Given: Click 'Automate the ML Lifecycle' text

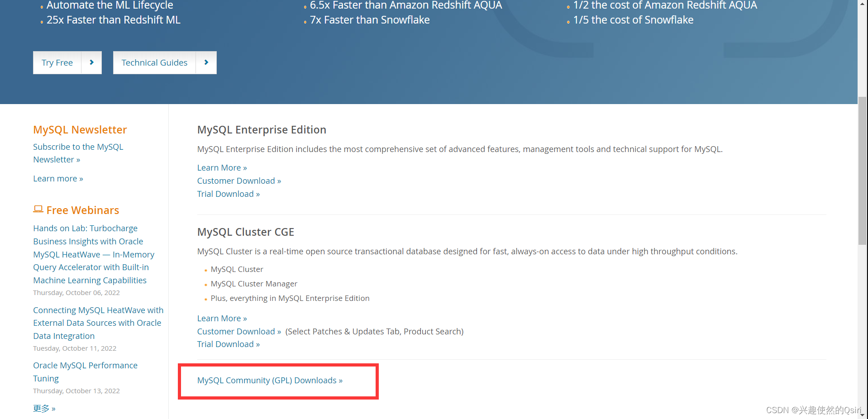Looking at the screenshot, I should click(x=110, y=5).
